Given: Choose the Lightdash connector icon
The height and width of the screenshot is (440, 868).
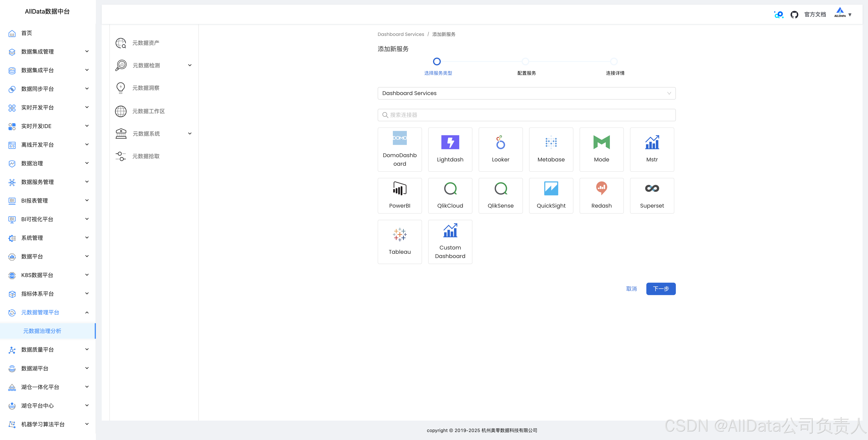Looking at the screenshot, I should 450,142.
